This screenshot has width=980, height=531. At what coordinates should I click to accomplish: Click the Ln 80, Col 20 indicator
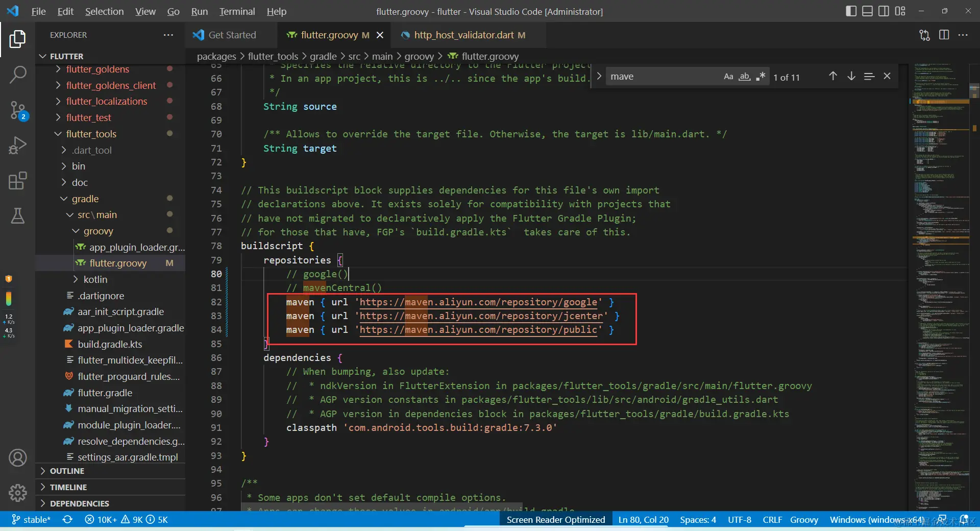643,520
